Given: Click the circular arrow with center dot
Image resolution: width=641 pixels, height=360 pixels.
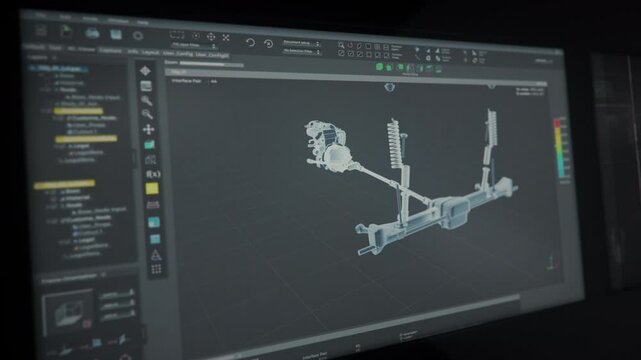Looking at the screenshot, I should (x=269, y=43).
